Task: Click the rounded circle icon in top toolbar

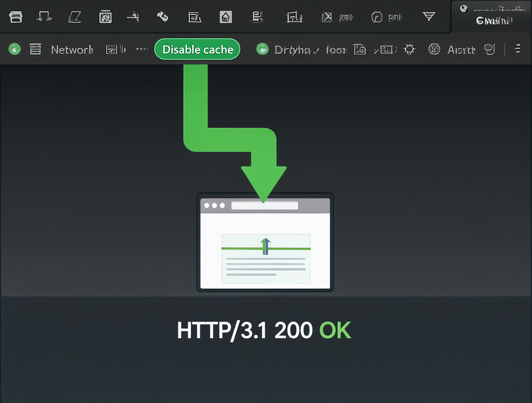Action: (x=377, y=17)
